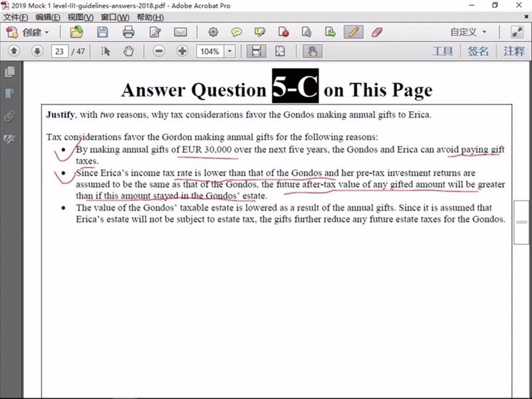Choose the Hand pan tool
Screen dimensions: 532x399
coord(128,51)
